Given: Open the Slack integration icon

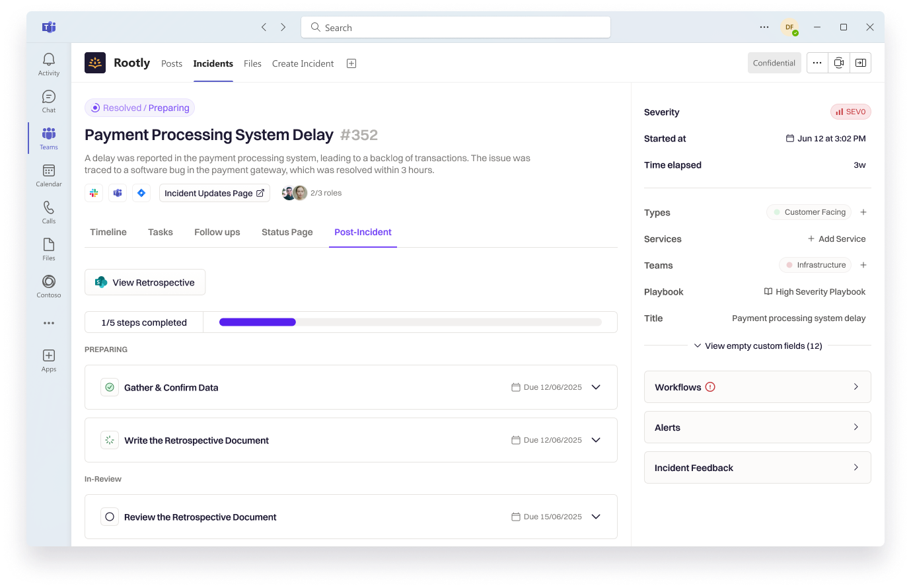Looking at the screenshot, I should coord(94,193).
